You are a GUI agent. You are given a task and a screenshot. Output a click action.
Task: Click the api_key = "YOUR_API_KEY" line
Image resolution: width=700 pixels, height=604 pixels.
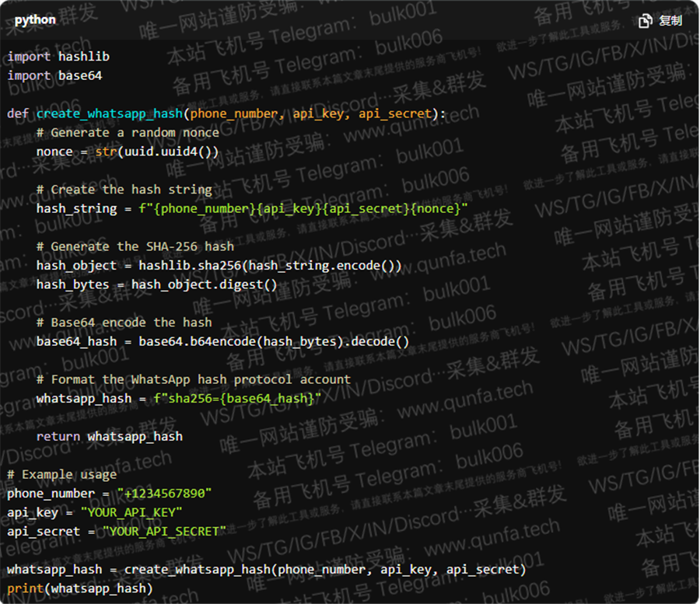(x=95, y=512)
